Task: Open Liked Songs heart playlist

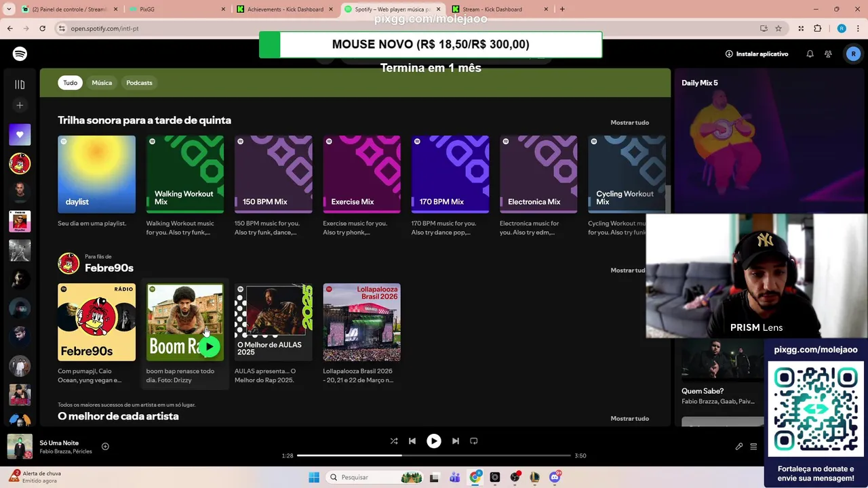Action: (x=20, y=134)
